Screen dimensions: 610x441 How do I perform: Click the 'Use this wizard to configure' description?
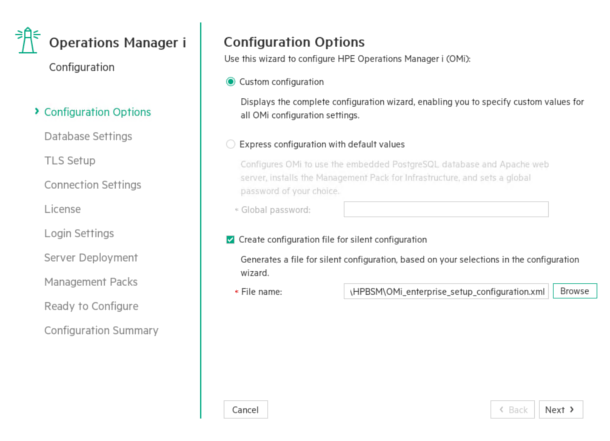click(347, 59)
